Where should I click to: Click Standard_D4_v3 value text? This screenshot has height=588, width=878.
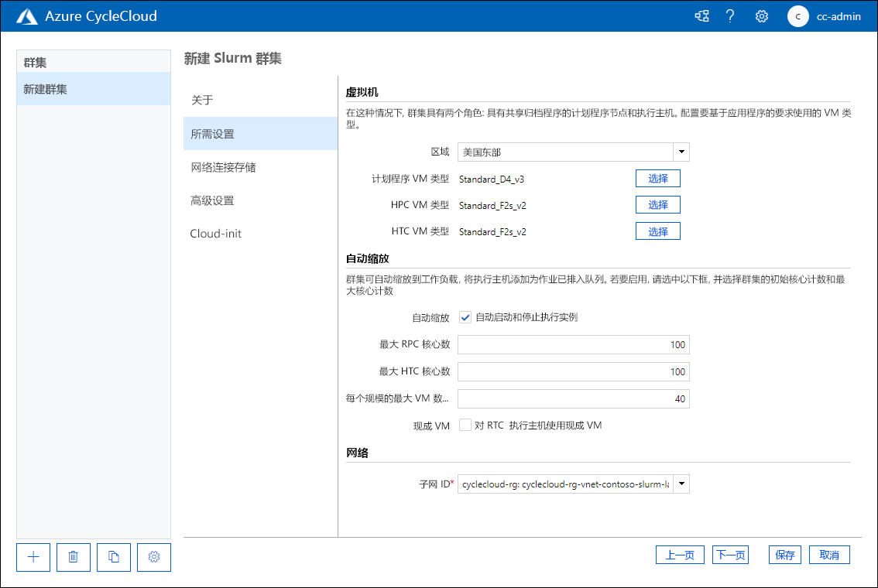pos(492,179)
